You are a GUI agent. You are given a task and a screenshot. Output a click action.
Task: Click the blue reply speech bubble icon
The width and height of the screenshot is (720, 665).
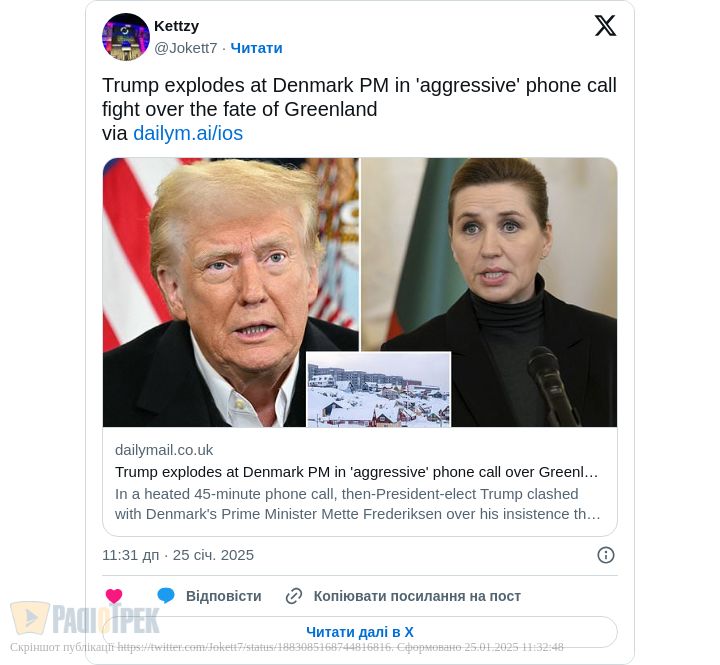pos(166,595)
